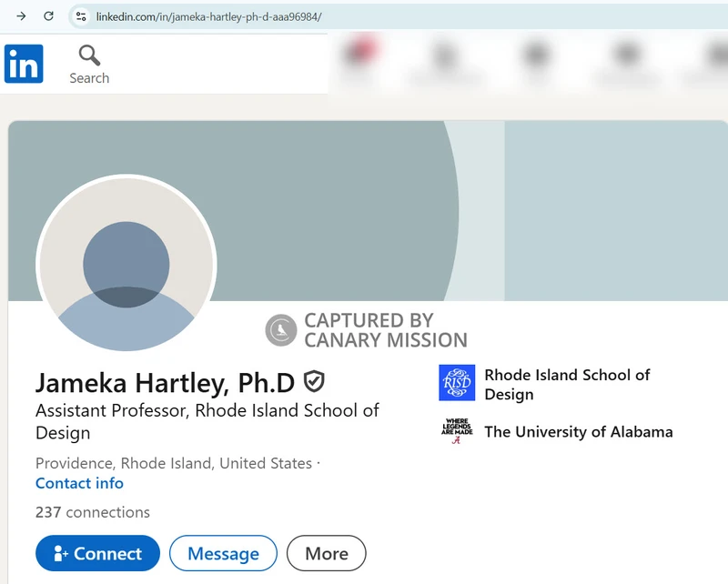
Task: Click the Message button
Action: (223, 553)
